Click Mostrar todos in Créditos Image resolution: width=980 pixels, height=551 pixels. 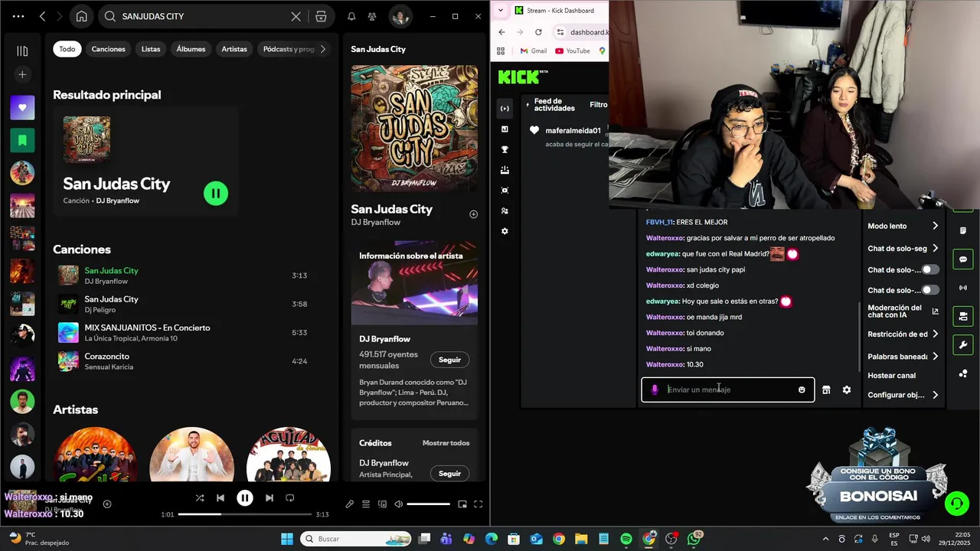click(x=446, y=443)
